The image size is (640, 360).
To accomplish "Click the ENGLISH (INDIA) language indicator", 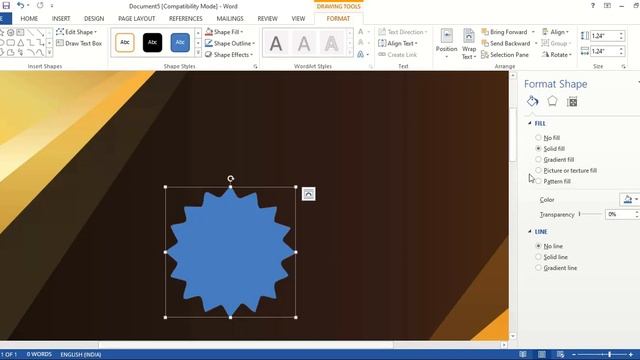I will tap(81, 354).
